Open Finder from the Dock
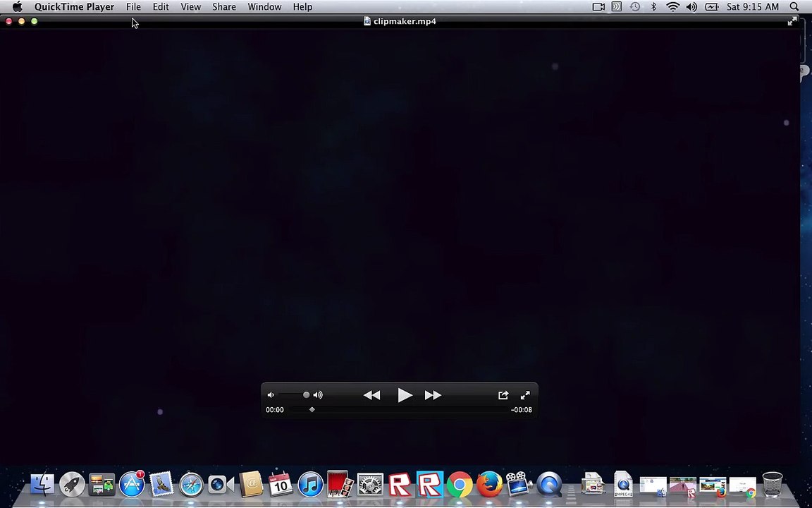 (42, 485)
